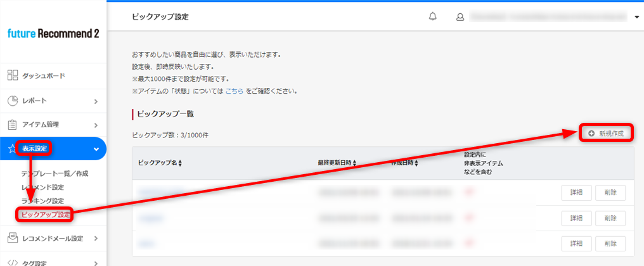Click the plus icon in 新規作成
Viewport: 644px width, 266px height.
(x=591, y=134)
